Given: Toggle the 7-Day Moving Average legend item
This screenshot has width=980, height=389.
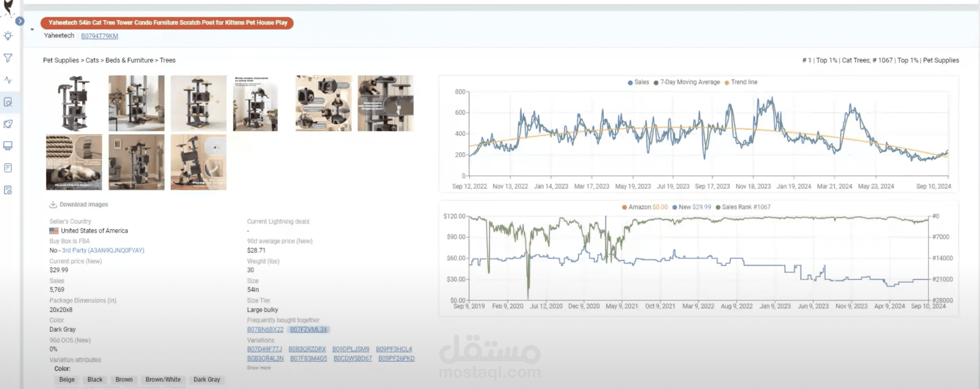Looking at the screenshot, I should (687, 82).
